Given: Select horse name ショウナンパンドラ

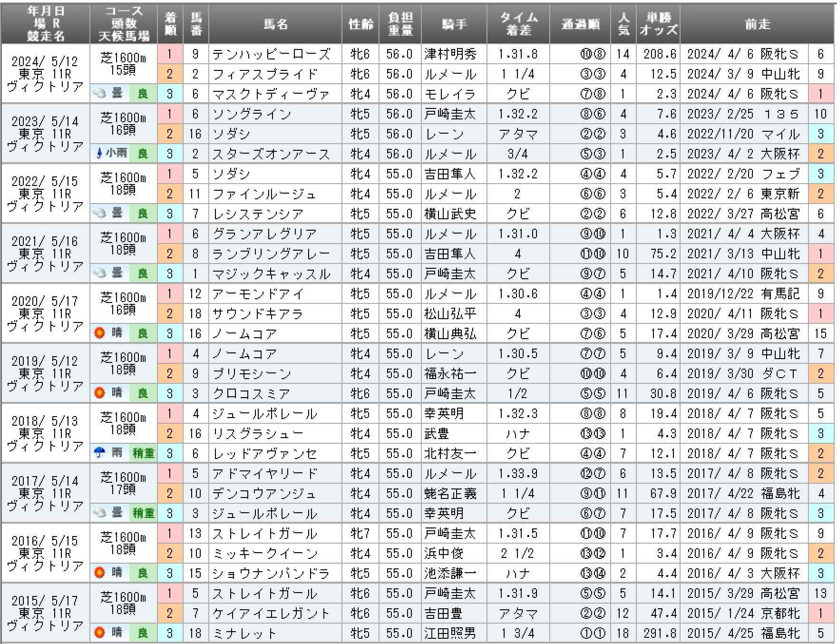Looking at the screenshot, I should point(271,574).
